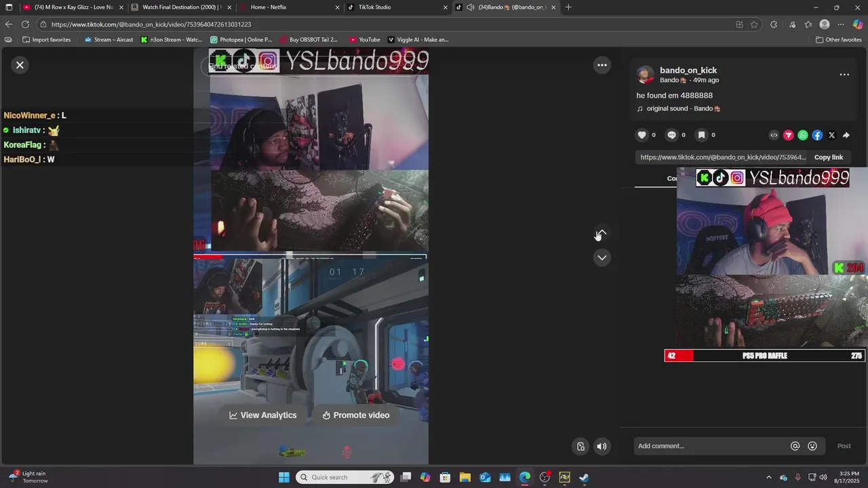
Task: Open the emoji picker in comment box
Action: (x=812, y=446)
